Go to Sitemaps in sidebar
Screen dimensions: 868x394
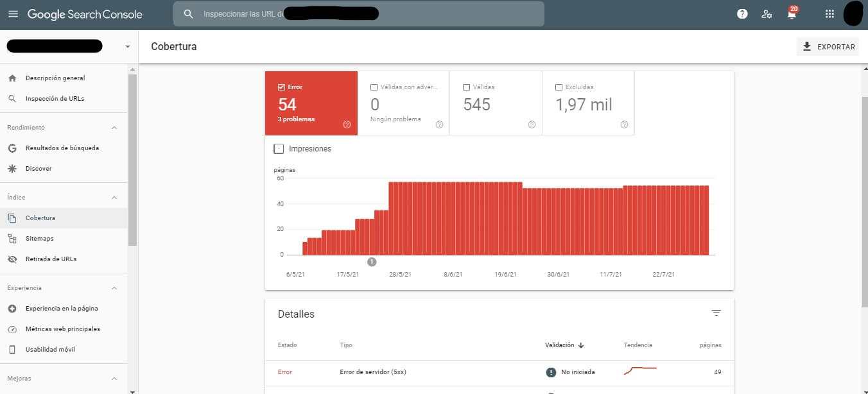pyautogui.click(x=39, y=239)
